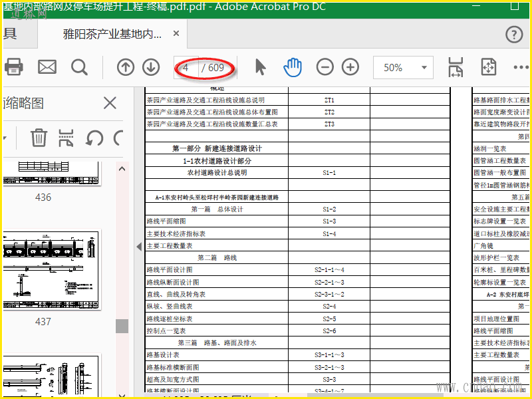532x399 pixels.
Task: Zoom in with plus button
Action: pyautogui.click(x=350, y=67)
